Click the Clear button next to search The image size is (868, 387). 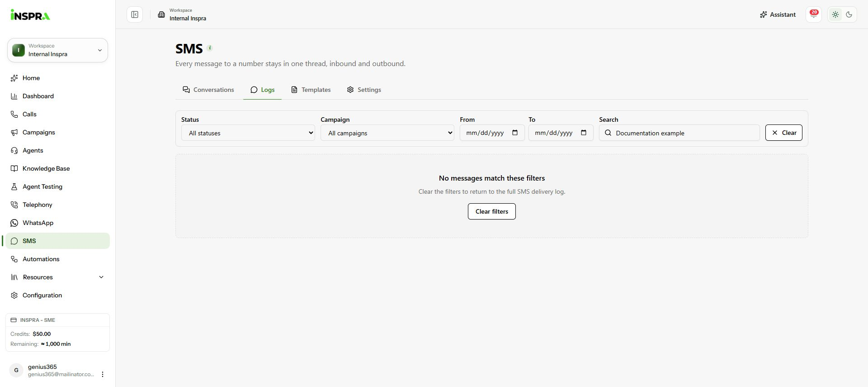click(784, 133)
